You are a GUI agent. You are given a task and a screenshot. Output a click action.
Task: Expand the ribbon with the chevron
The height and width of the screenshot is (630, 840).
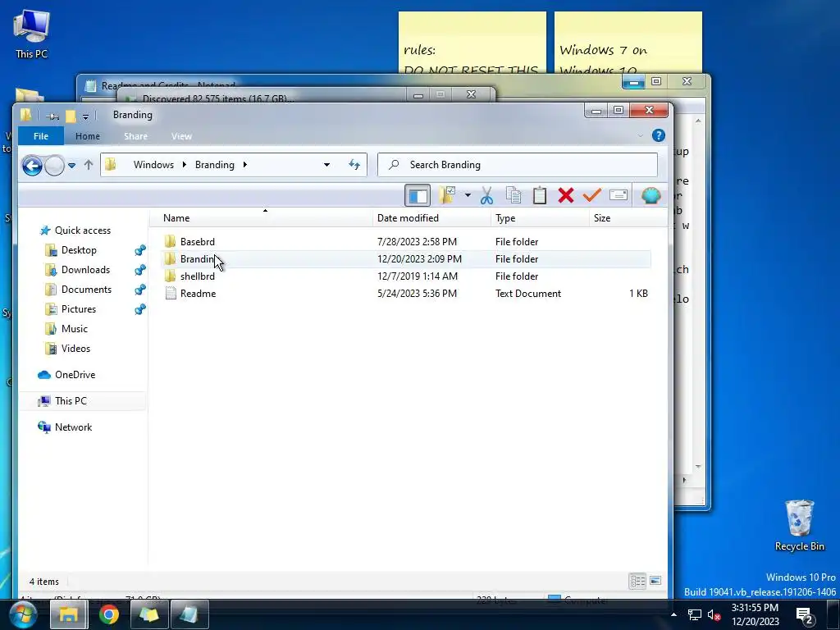640,135
